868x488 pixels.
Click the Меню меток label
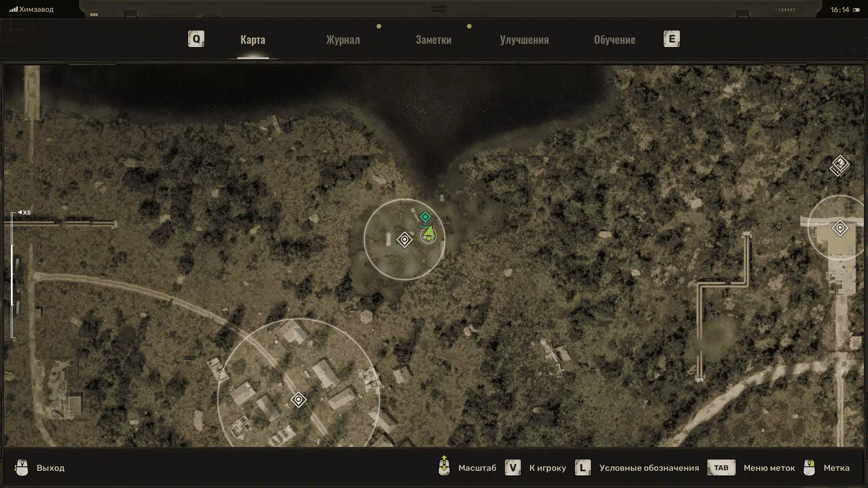pos(769,468)
